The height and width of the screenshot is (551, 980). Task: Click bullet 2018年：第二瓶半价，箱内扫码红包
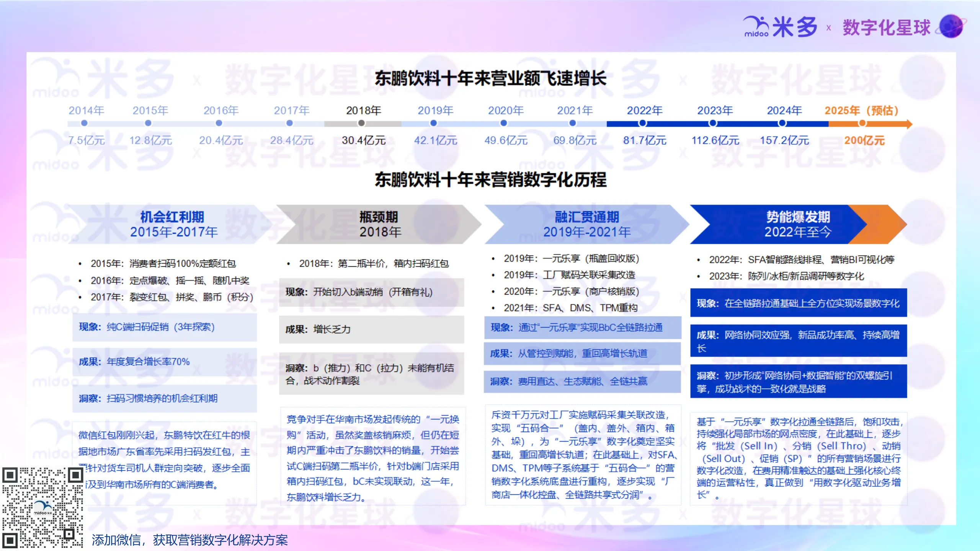(x=374, y=264)
